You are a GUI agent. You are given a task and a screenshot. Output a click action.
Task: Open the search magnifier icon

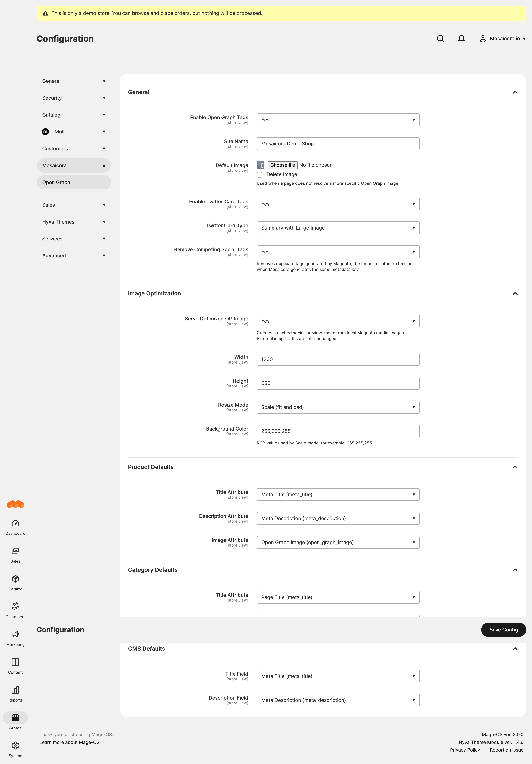coord(441,39)
